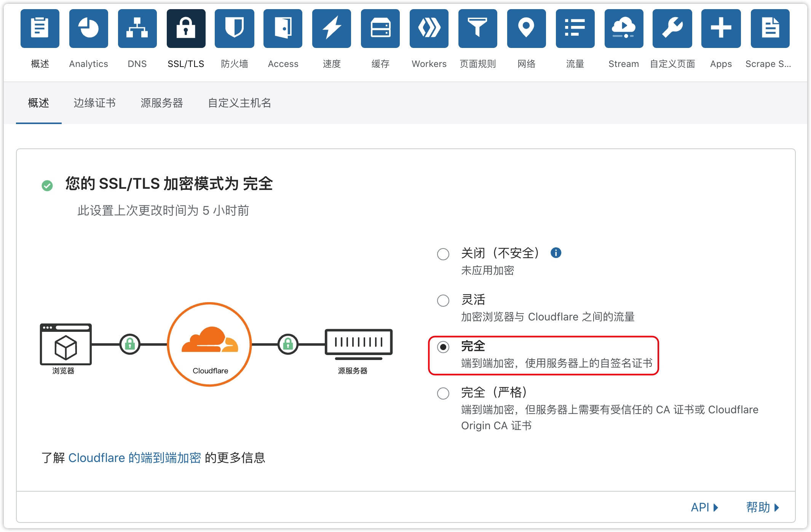Open the Stream cloud play icon
The width and height of the screenshot is (811, 532).
(624, 29)
